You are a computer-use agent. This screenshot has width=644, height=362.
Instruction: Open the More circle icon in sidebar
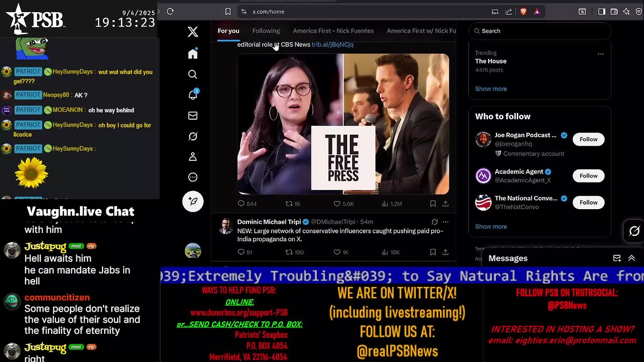pos(193,177)
